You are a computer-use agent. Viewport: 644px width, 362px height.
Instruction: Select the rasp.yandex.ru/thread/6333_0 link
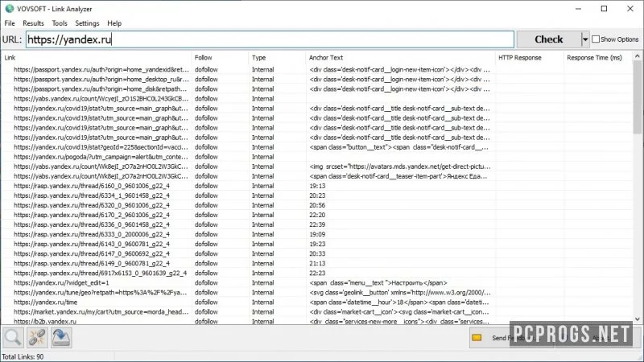(92, 234)
